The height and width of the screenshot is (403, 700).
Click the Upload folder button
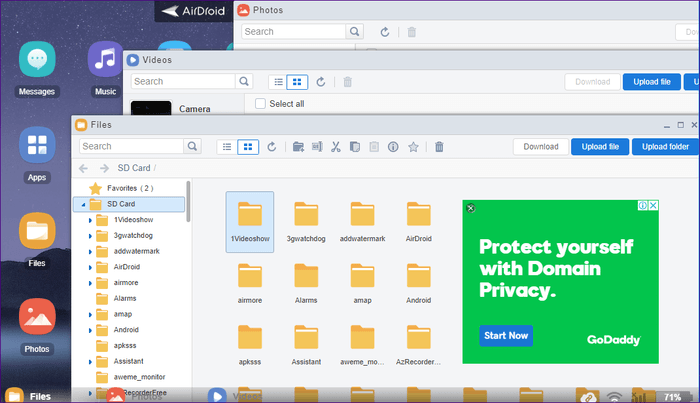pos(665,147)
